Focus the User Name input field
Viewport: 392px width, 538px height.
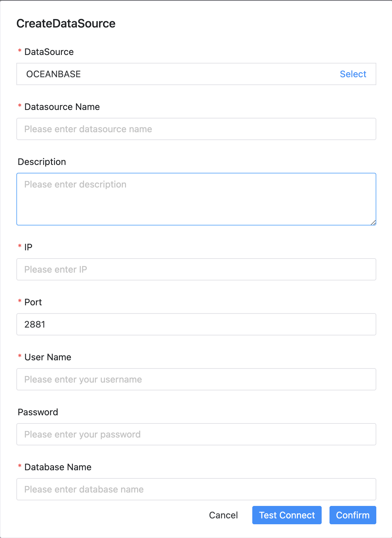pyautogui.click(x=196, y=379)
